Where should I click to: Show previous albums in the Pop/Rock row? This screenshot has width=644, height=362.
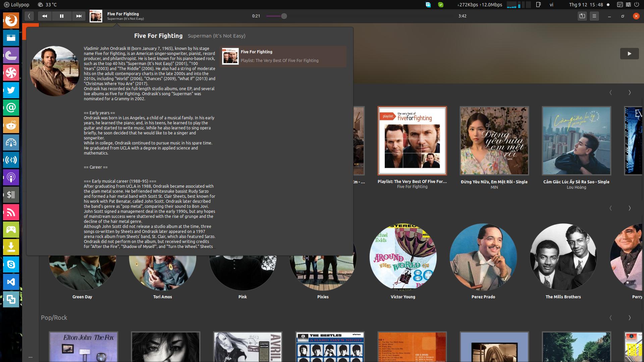(610, 318)
